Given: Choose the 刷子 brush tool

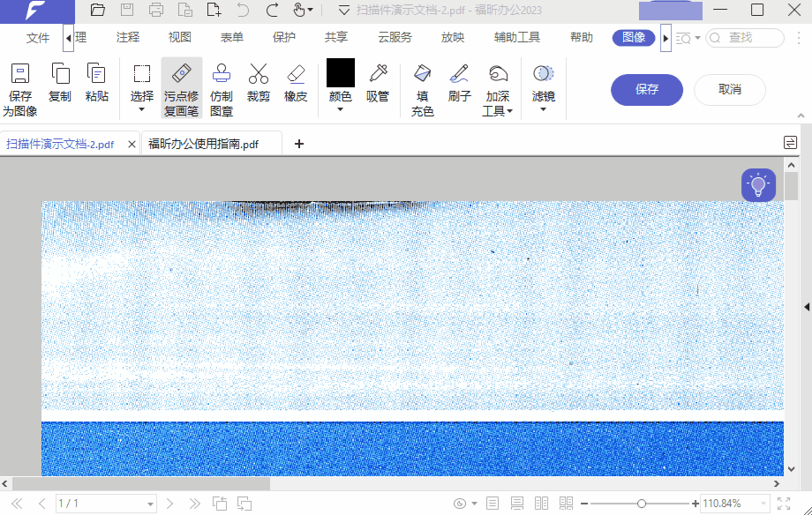Looking at the screenshot, I should click(x=459, y=82).
